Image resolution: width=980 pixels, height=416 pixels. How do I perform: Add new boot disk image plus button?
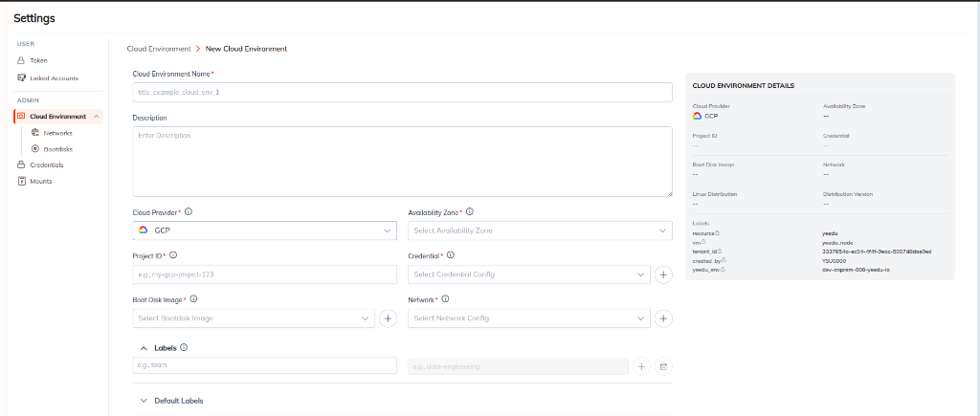coord(389,318)
